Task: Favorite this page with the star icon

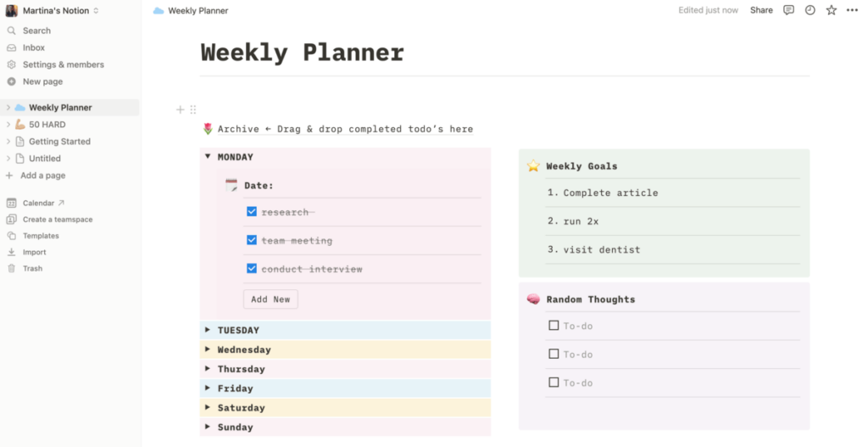Action: 832,10
